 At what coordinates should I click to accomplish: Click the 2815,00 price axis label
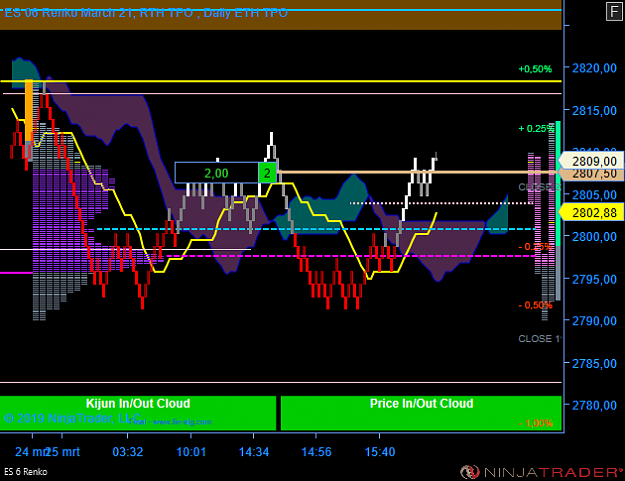click(x=594, y=110)
